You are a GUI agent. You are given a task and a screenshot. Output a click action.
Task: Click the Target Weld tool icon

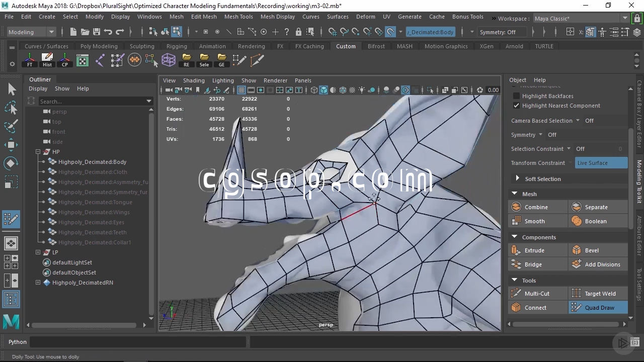(x=576, y=294)
